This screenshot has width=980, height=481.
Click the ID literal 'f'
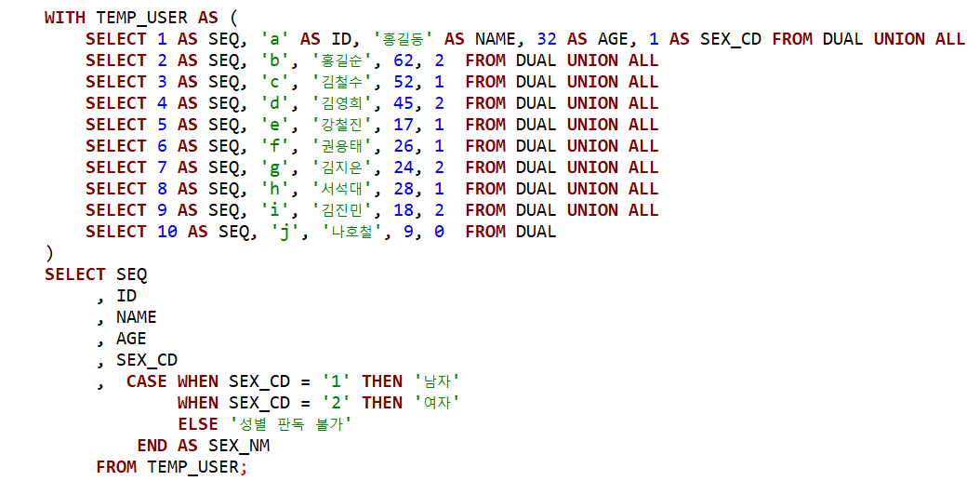(273, 146)
